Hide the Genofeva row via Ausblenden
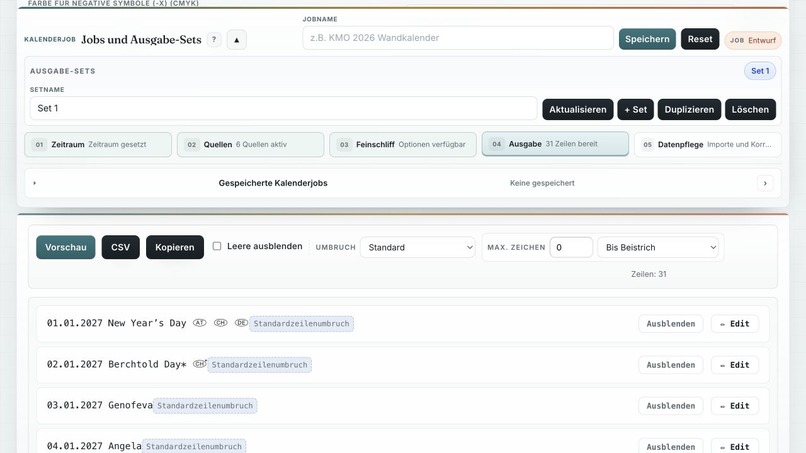This screenshot has width=806, height=453. click(x=670, y=406)
